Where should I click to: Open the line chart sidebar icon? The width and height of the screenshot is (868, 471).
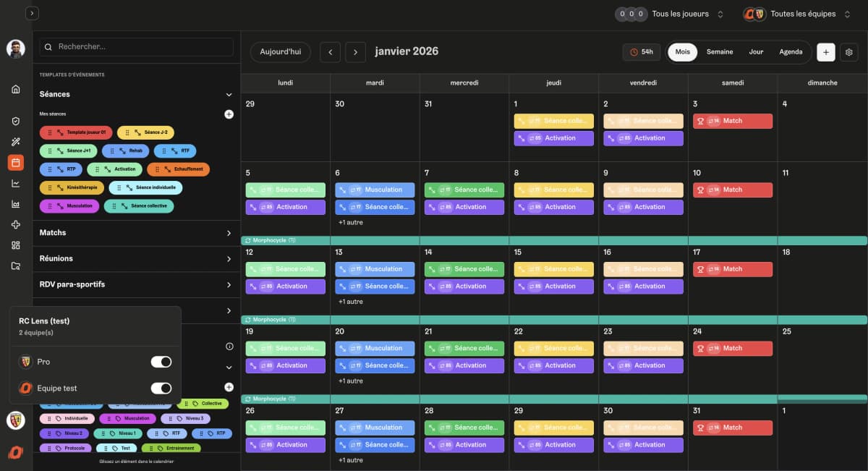16,184
